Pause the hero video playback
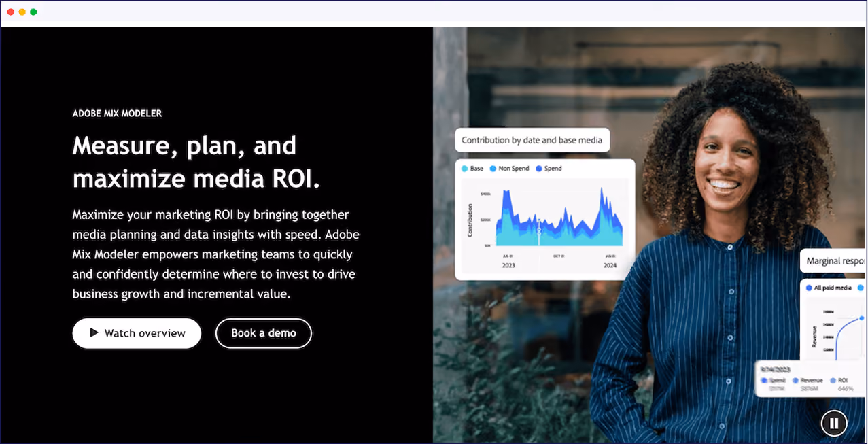868x444 pixels. click(x=834, y=423)
